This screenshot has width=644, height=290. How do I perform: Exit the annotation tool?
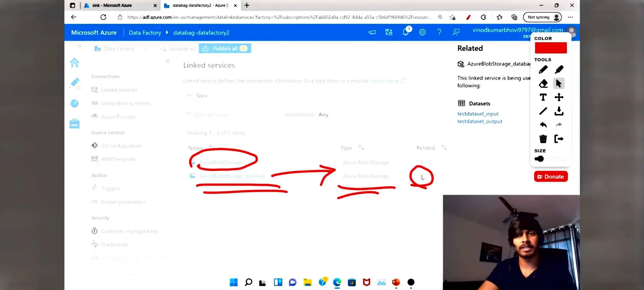coord(559,139)
